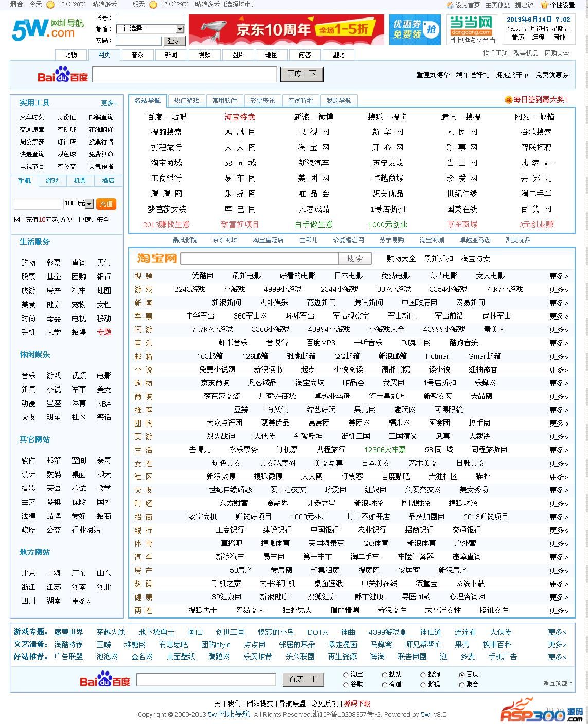Screen dimensions: 588x724
Task: Click the top Baidu logo
Action: click(x=63, y=75)
